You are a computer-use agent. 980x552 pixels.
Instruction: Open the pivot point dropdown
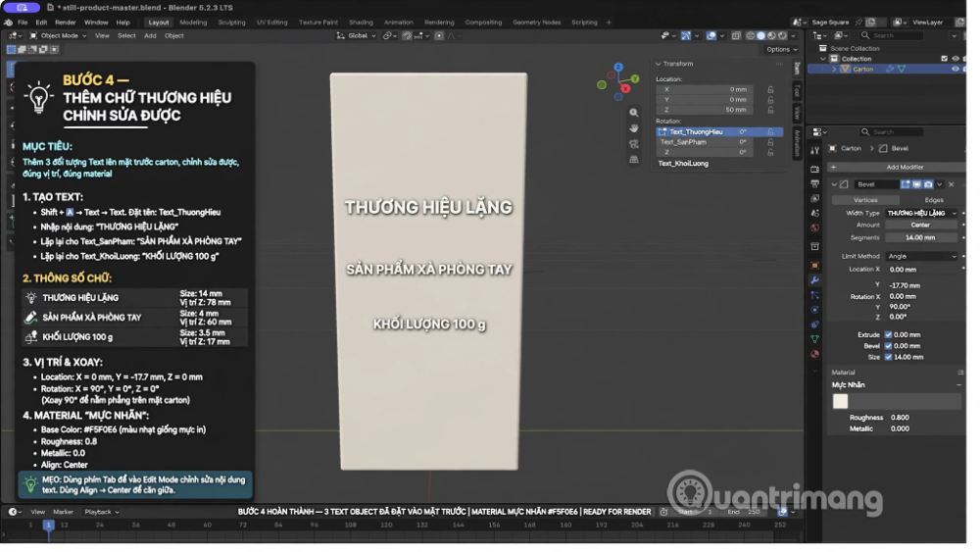coord(389,35)
